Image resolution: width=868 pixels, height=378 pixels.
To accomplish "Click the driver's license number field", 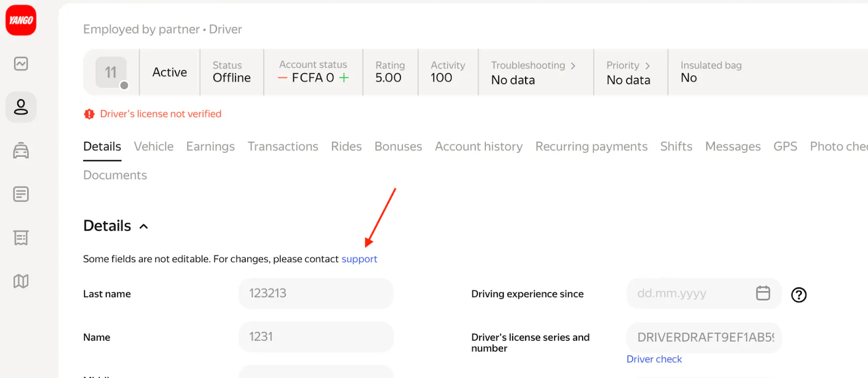I will [704, 337].
